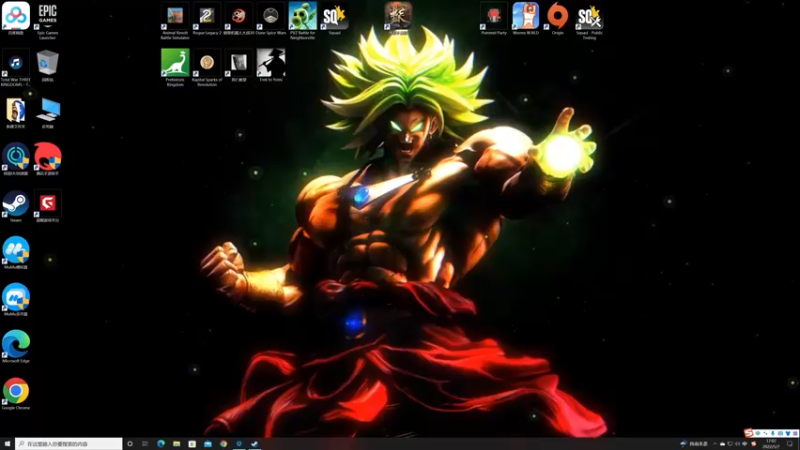Select the grayscale portrait game shortcut
This screenshot has height=450, width=800.
[239, 65]
